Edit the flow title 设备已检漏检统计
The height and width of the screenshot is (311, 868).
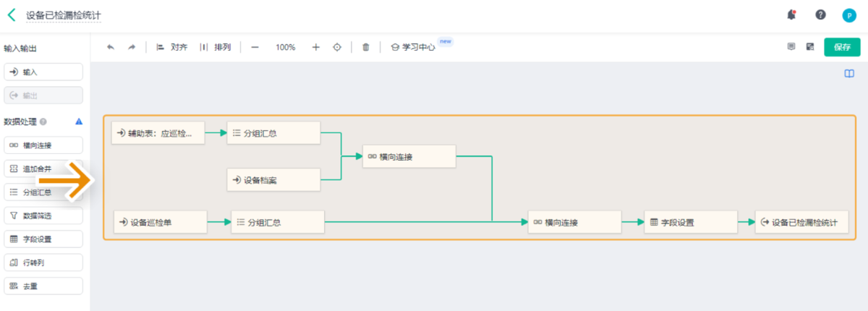pyautogui.click(x=63, y=14)
